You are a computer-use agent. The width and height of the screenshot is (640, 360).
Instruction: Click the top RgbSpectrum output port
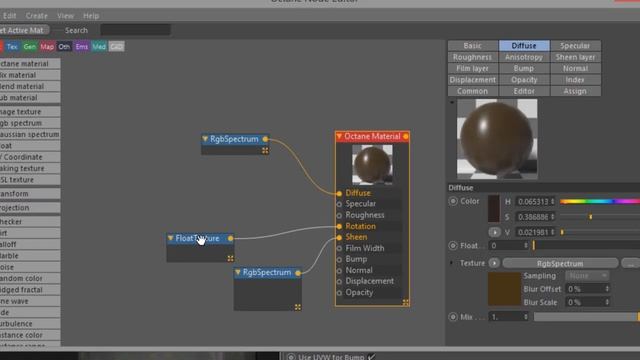tap(265, 139)
